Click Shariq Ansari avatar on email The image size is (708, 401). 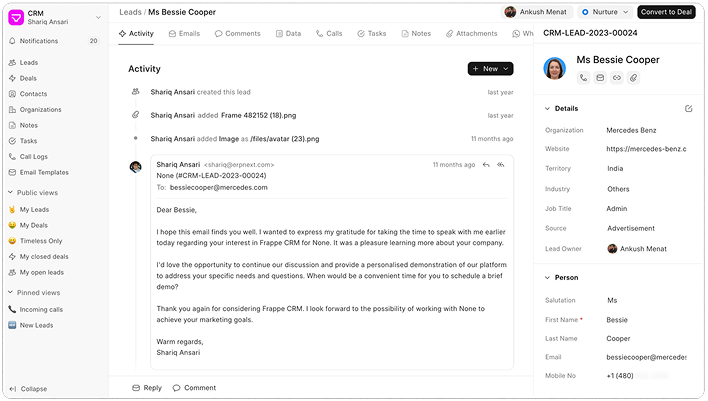point(135,167)
